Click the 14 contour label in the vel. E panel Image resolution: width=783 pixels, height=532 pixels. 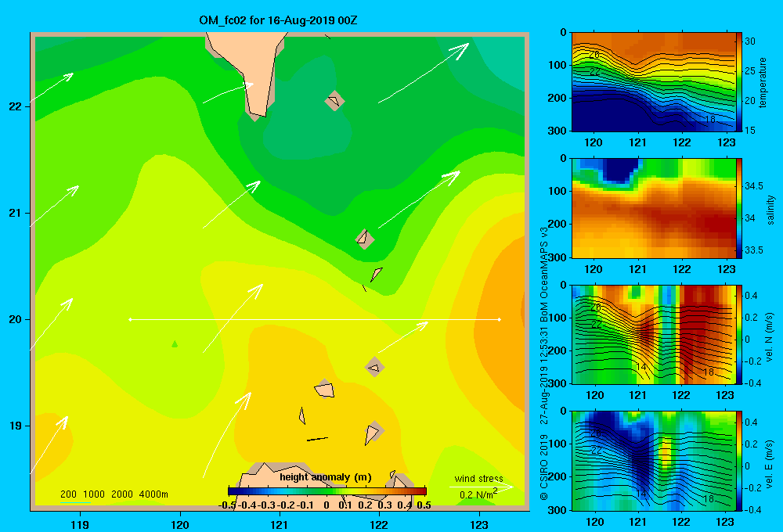[641, 494]
